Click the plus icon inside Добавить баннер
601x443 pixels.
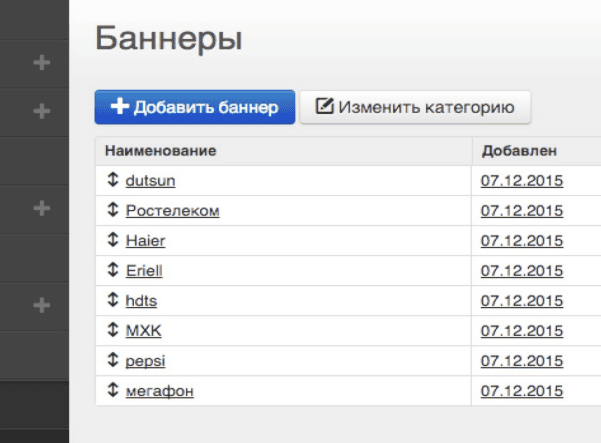click(x=120, y=106)
